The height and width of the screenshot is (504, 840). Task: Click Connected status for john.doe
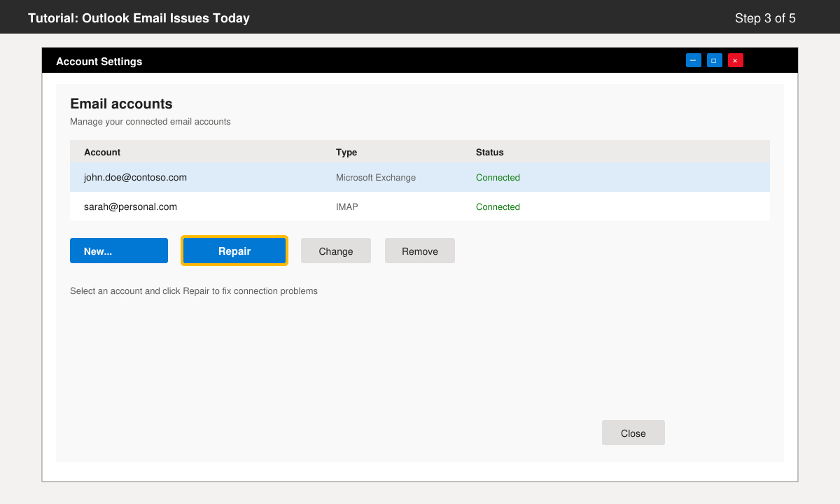(498, 178)
